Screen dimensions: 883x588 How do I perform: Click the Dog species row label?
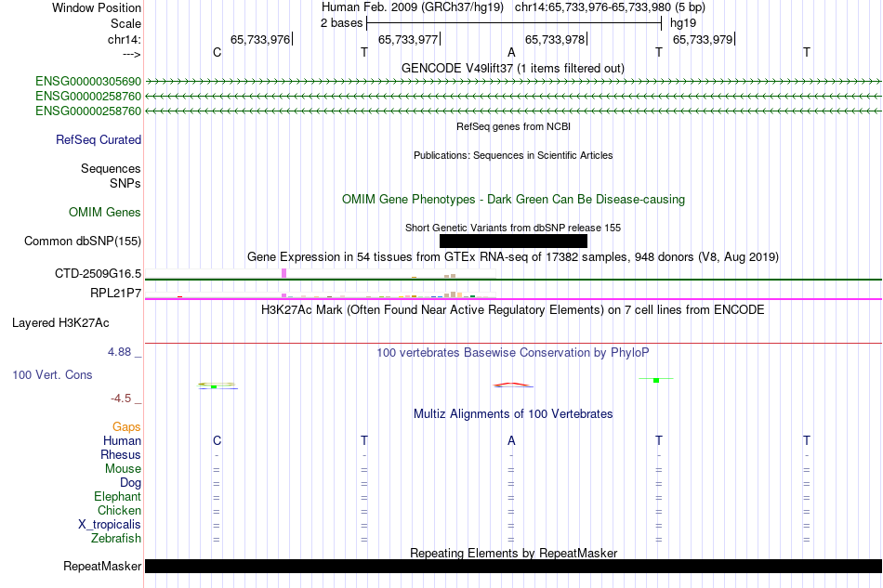130,483
